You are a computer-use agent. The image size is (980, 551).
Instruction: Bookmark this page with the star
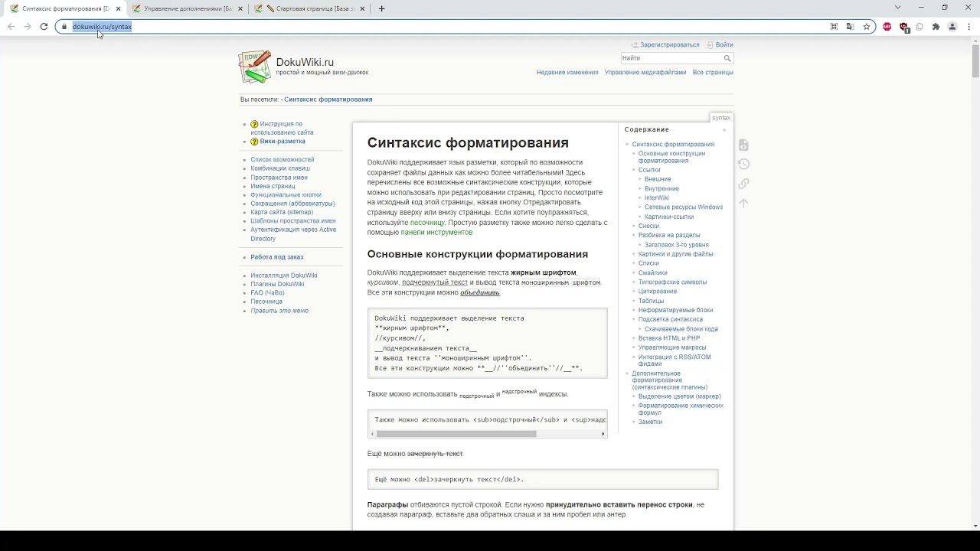point(867,26)
